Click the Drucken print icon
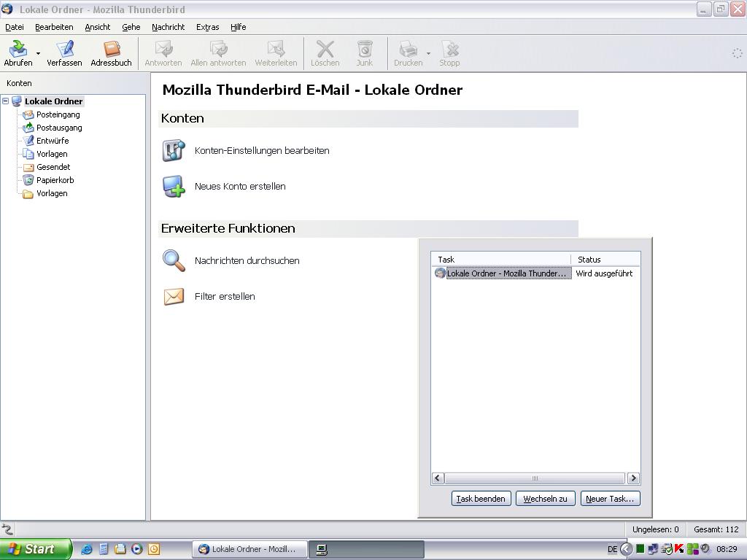Screen dimensions: 747x560 (408, 49)
